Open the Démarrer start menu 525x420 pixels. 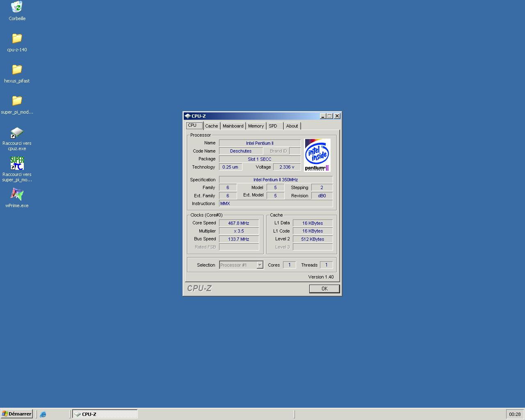[x=16, y=414]
